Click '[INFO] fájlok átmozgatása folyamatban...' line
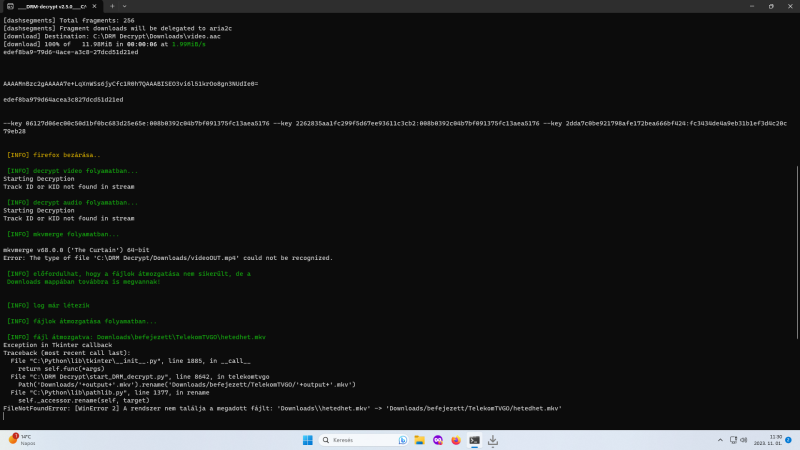The width and height of the screenshot is (800, 450). pyautogui.click(x=82, y=321)
